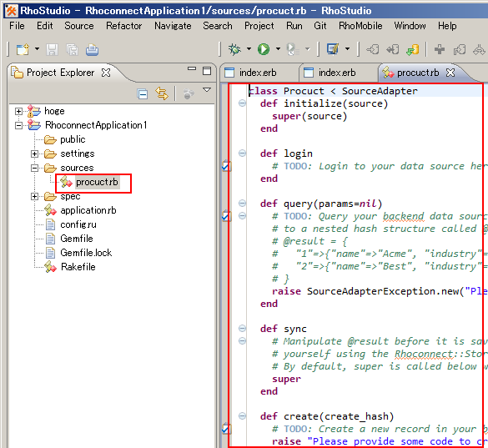This screenshot has width=488, height=448.
Task: Switch to the second index.erb editor tab
Action: pyautogui.click(x=337, y=73)
